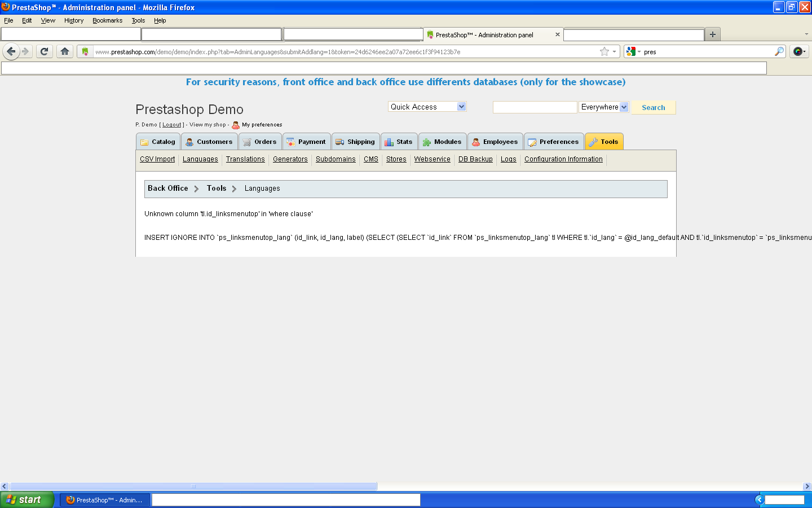Select the Tools tab
The width and height of the screenshot is (812, 508).
point(604,142)
